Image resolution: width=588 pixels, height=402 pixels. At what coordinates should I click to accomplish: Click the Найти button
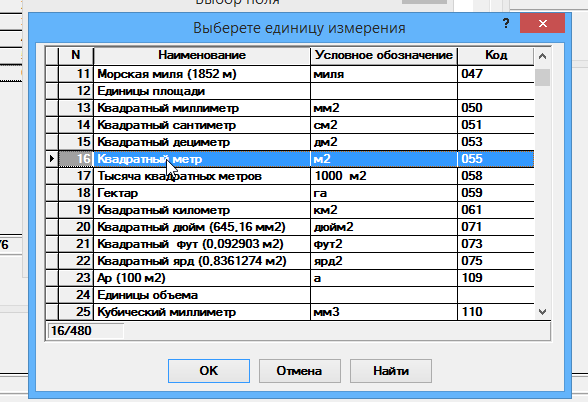coord(391,371)
